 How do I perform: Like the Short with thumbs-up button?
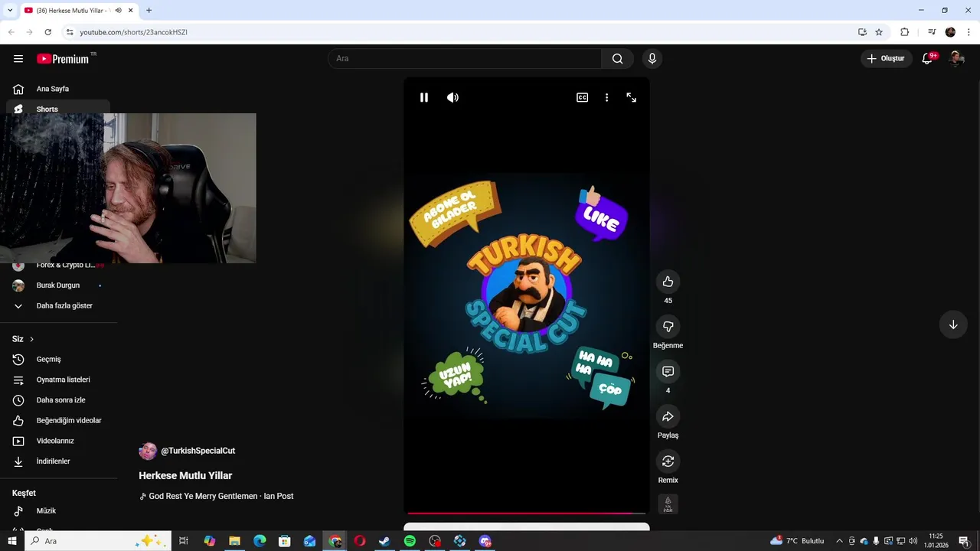tap(668, 282)
